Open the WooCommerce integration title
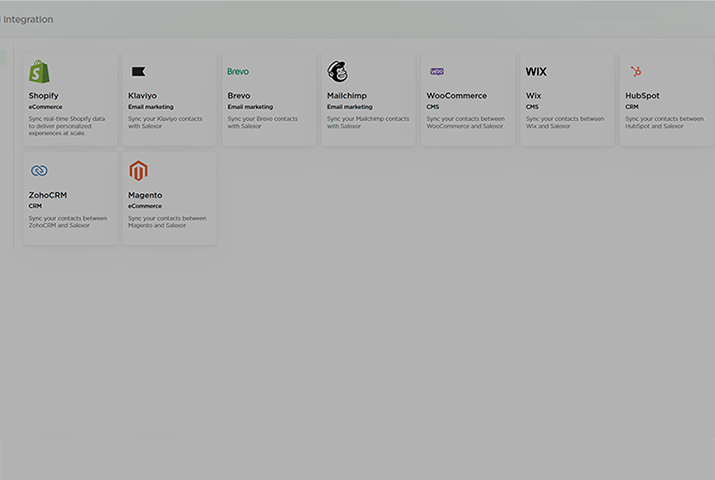 456,96
